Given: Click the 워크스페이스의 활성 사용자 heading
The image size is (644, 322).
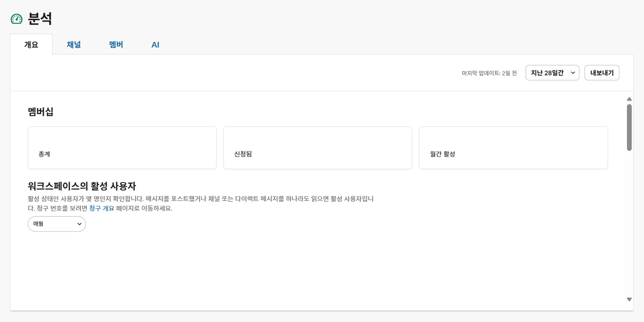Looking at the screenshot, I should [x=82, y=186].
